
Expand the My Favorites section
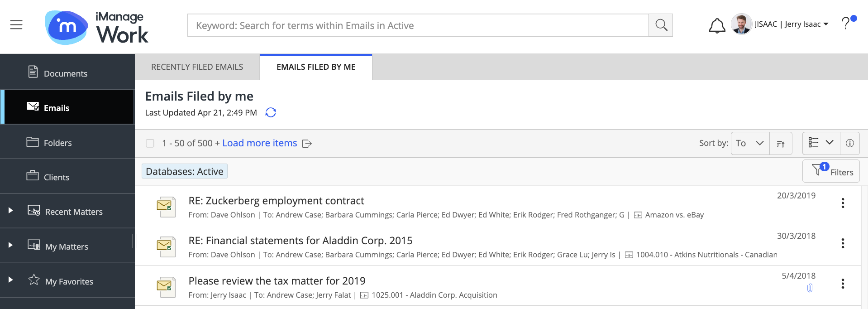click(10, 280)
